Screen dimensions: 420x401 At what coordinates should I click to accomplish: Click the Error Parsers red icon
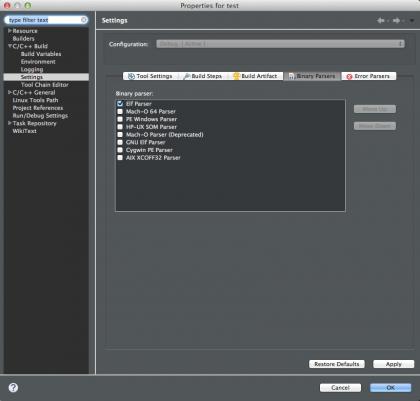(x=349, y=77)
